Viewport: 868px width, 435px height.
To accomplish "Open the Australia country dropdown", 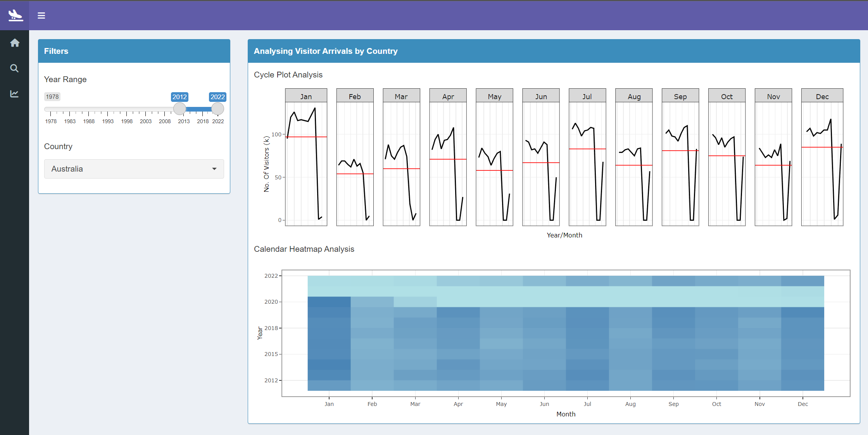I will pos(134,169).
